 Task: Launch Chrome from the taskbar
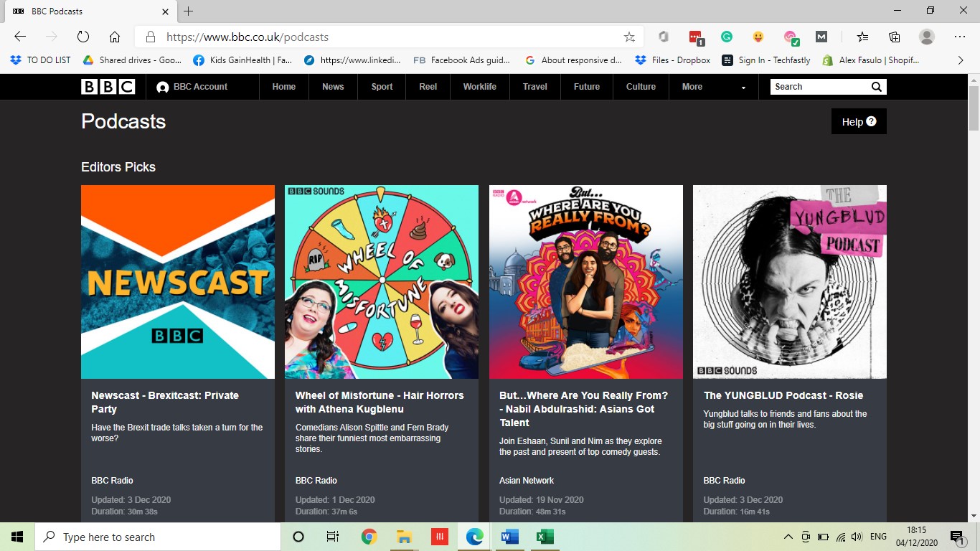coord(369,537)
